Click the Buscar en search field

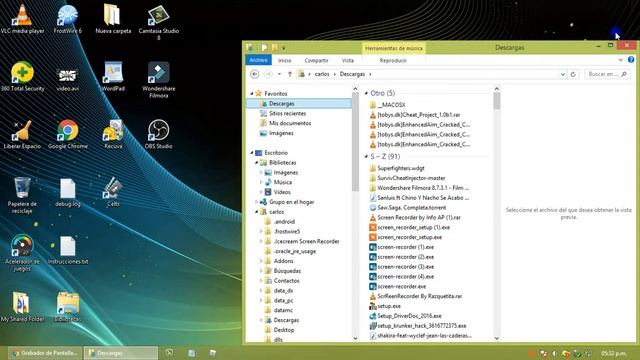click(607, 74)
